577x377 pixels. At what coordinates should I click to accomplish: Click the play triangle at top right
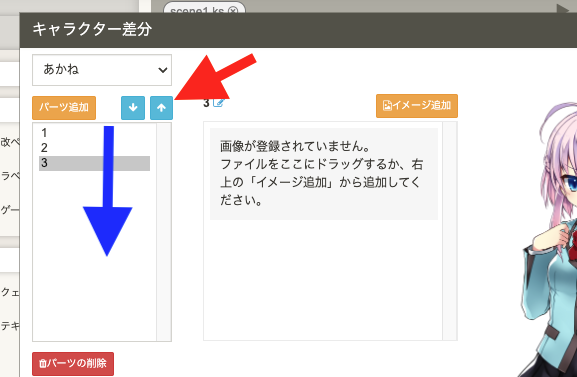pyautogui.click(x=563, y=9)
